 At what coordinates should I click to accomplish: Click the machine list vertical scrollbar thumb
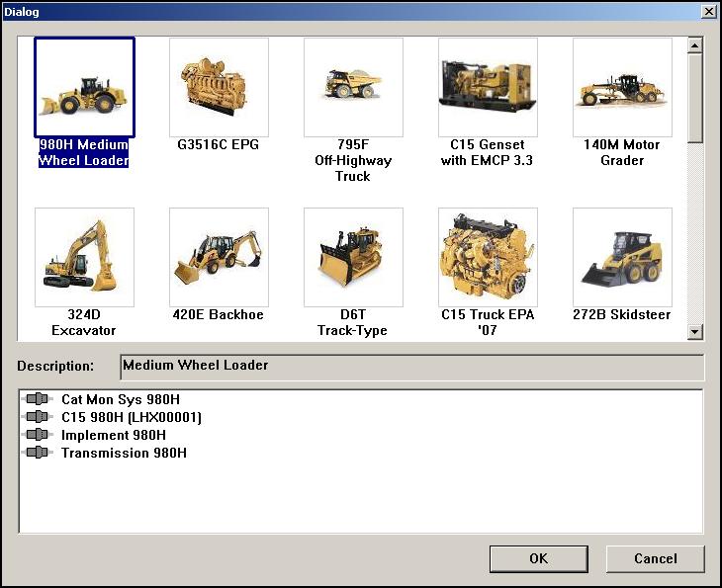click(x=695, y=99)
